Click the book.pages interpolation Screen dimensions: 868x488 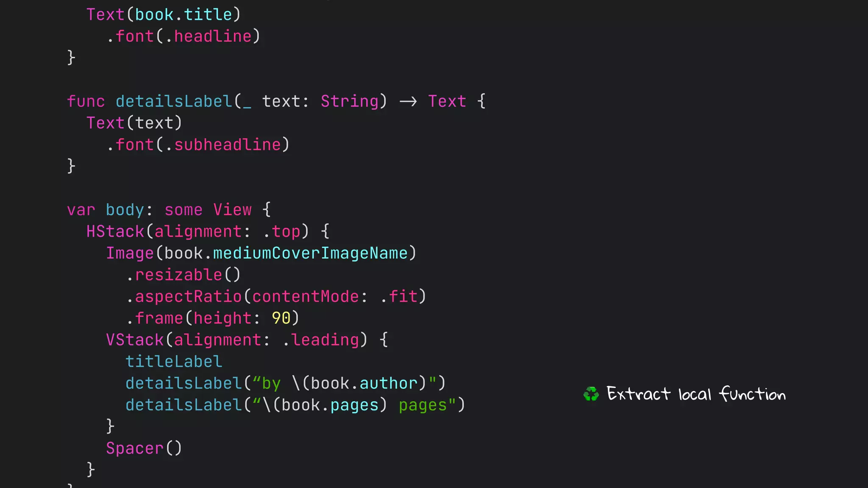tap(330, 405)
